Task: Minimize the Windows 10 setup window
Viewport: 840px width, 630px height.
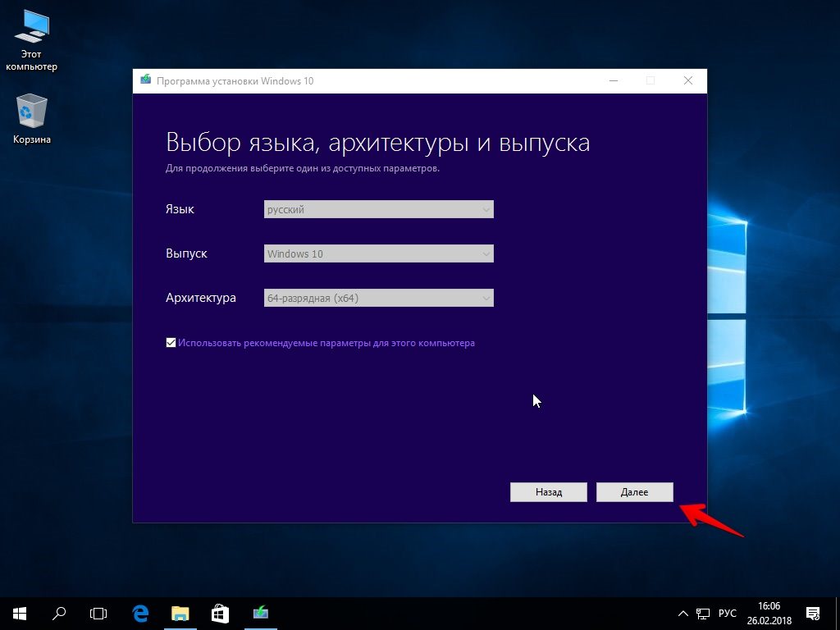Action: [614, 81]
